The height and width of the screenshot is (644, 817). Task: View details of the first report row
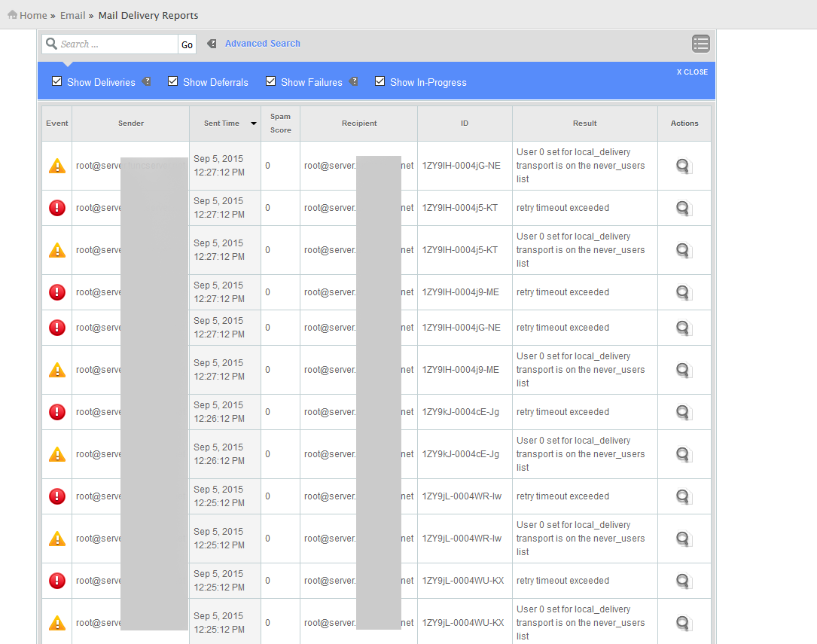tap(683, 166)
